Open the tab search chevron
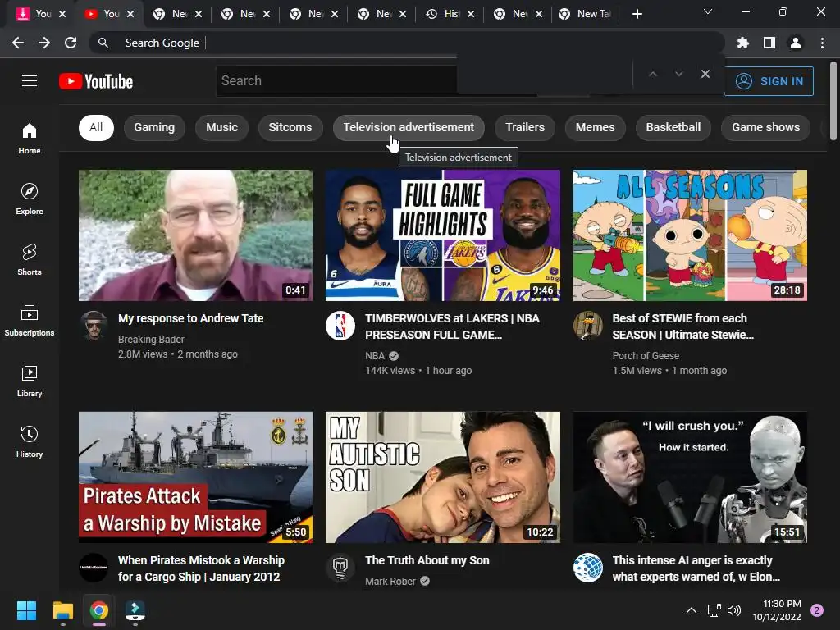The image size is (840, 630). click(708, 11)
